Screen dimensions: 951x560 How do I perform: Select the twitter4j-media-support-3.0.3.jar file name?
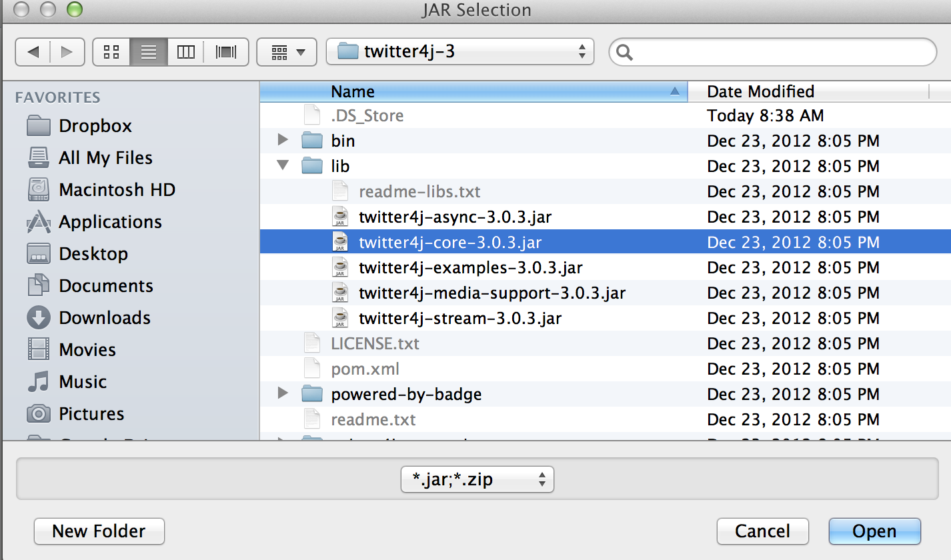coord(492,293)
